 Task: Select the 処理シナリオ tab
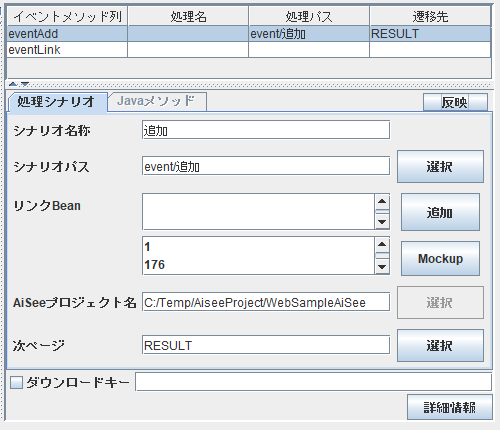click(x=57, y=102)
